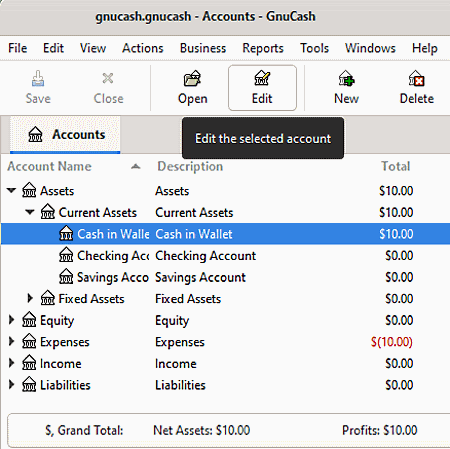Click the New account toolbar icon
Screen dimensions: 450x449
point(346,79)
